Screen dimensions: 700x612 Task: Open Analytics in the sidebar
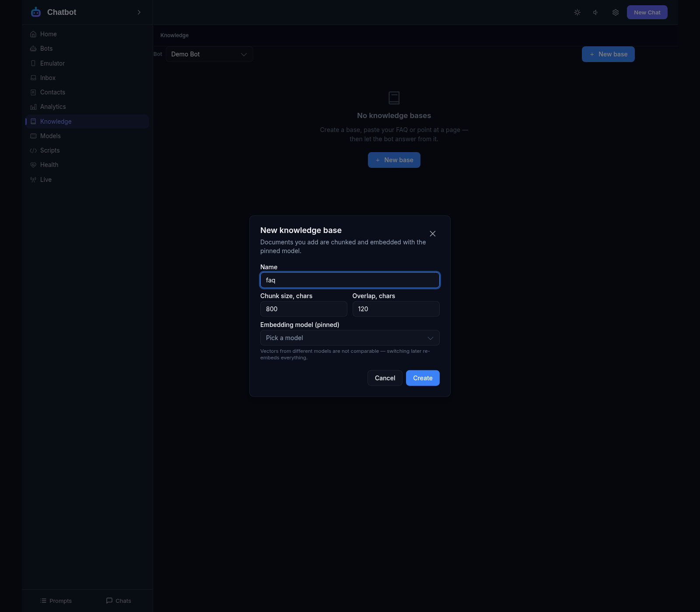(87, 107)
